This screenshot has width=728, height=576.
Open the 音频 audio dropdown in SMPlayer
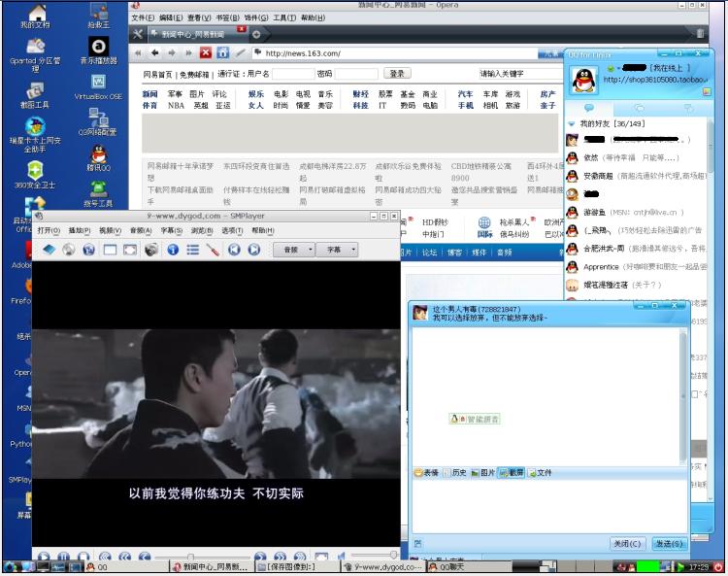point(294,250)
